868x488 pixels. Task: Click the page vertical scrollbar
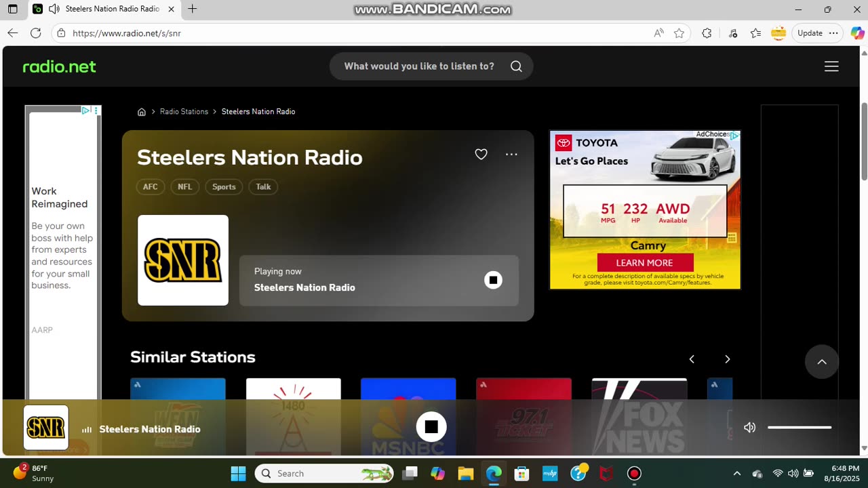864,141
